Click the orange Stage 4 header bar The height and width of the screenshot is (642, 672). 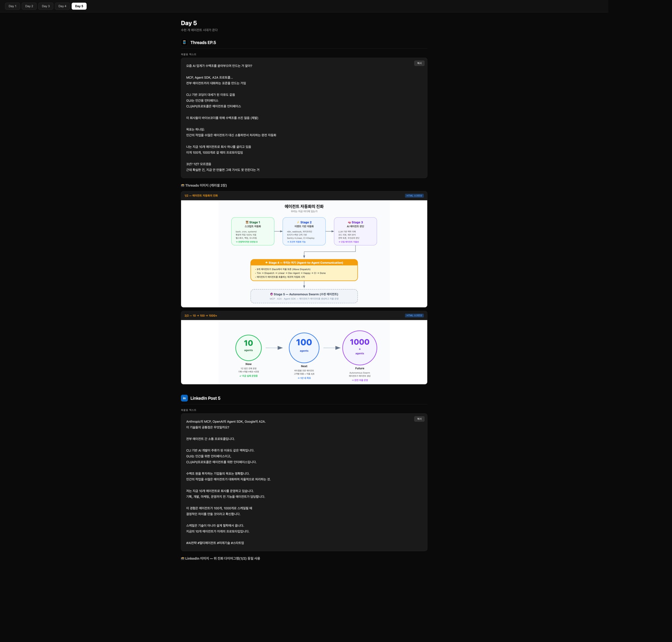[x=304, y=262]
